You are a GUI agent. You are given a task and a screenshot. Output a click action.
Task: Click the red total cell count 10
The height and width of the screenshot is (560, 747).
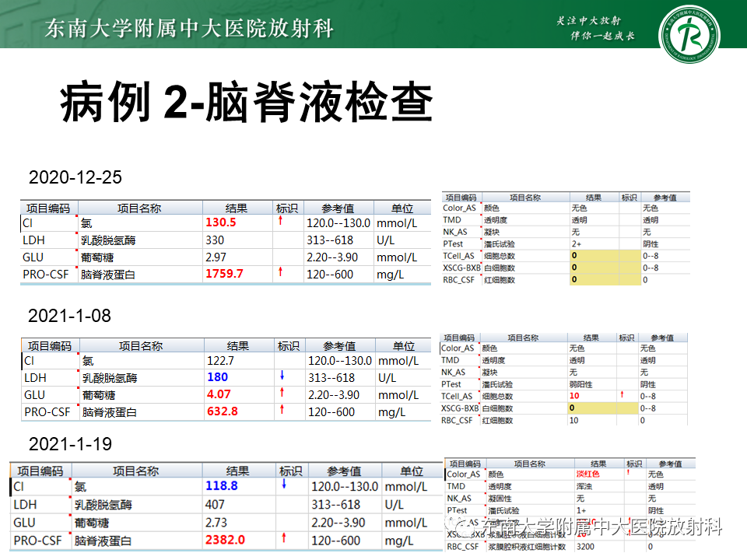coord(574,396)
